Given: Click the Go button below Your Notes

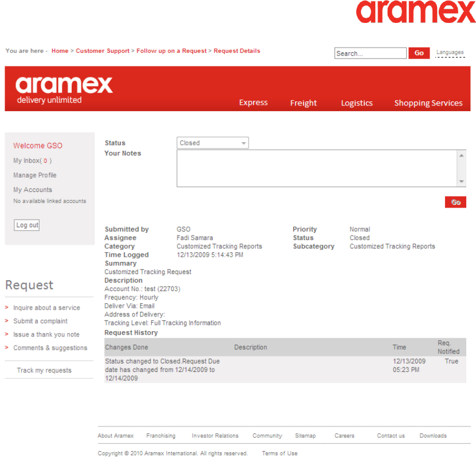Looking at the screenshot, I should tap(455, 202).
